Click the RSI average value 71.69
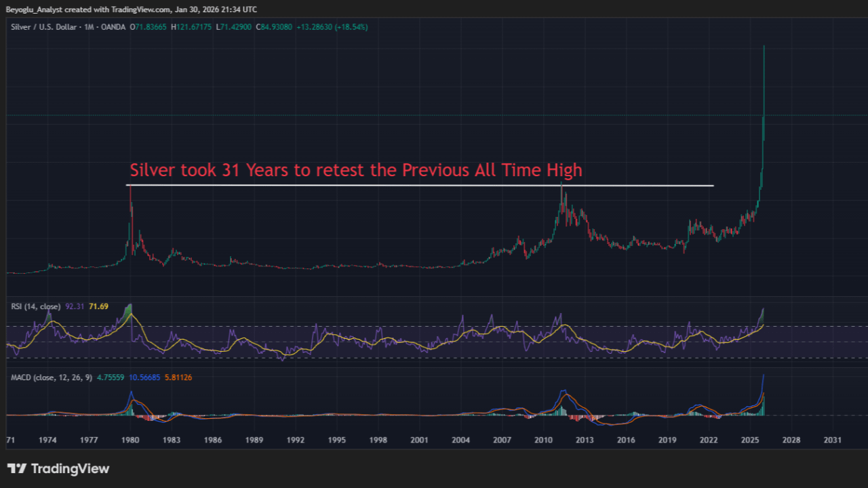The height and width of the screenshot is (488, 868). click(x=99, y=306)
